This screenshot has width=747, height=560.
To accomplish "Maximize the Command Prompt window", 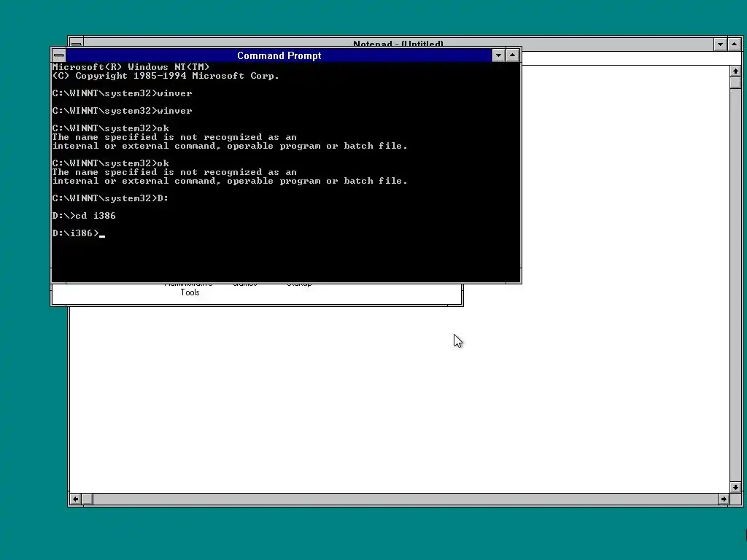I will [x=512, y=55].
